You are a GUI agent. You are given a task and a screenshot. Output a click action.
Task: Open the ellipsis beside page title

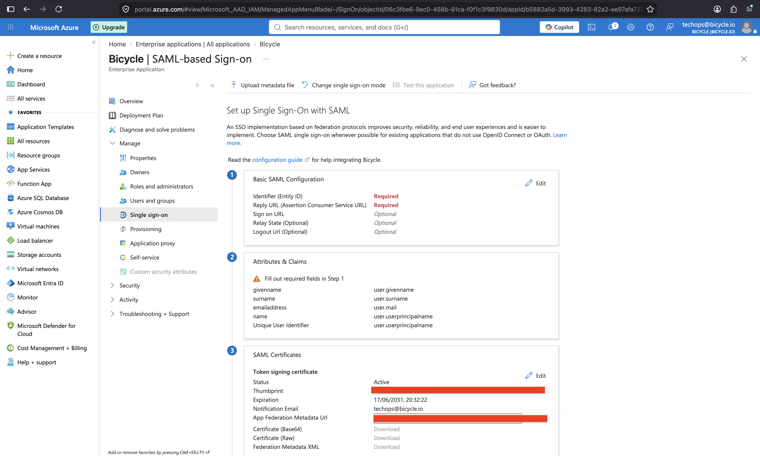coord(266,59)
